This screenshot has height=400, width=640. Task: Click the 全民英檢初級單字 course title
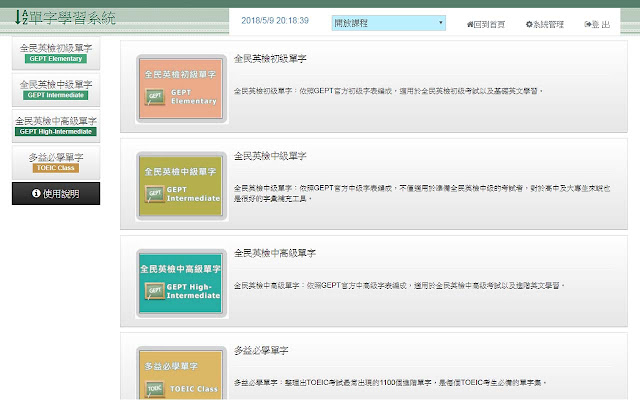click(x=270, y=59)
